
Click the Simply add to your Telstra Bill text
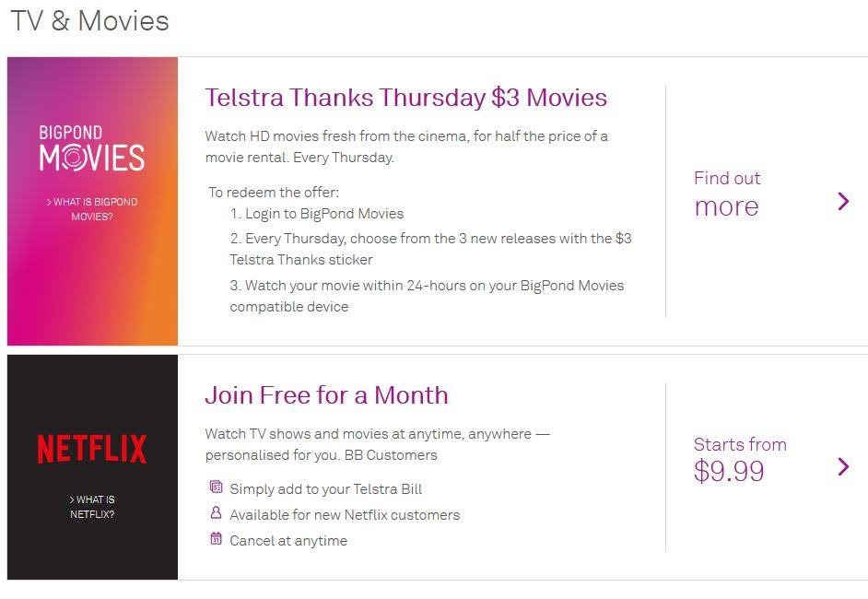(326, 489)
